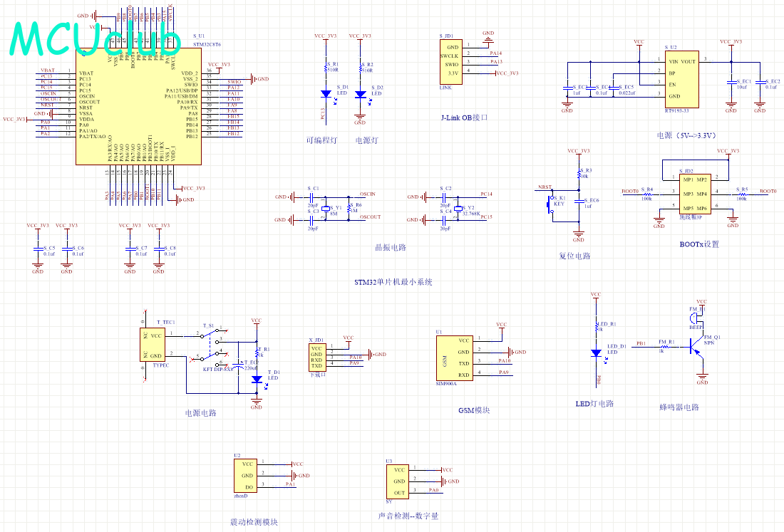784x532 pixels.
Task: Click the FM_H1 BEEP buzzer symbol
Action: point(693,318)
